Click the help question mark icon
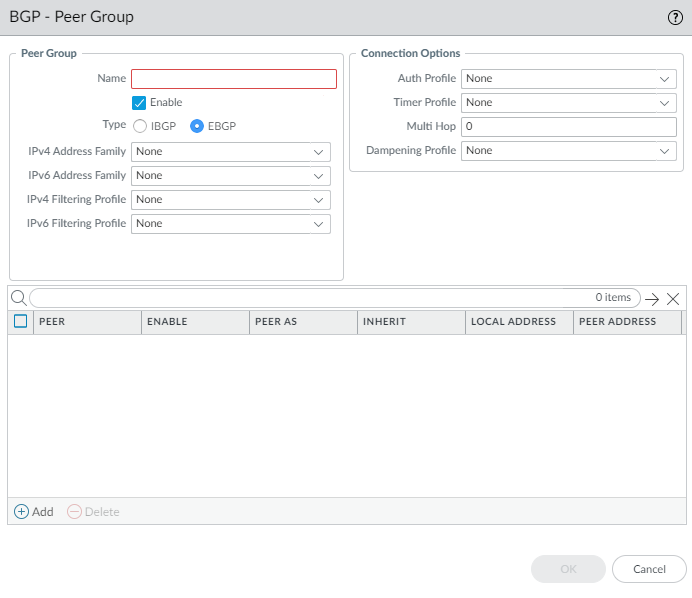This screenshot has height=598, width=692. (x=675, y=17)
